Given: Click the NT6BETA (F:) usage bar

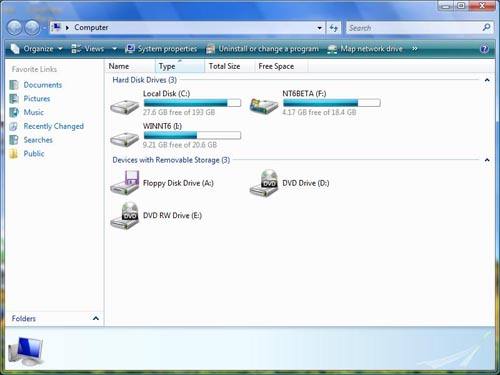Looking at the screenshot, I should tap(331, 103).
